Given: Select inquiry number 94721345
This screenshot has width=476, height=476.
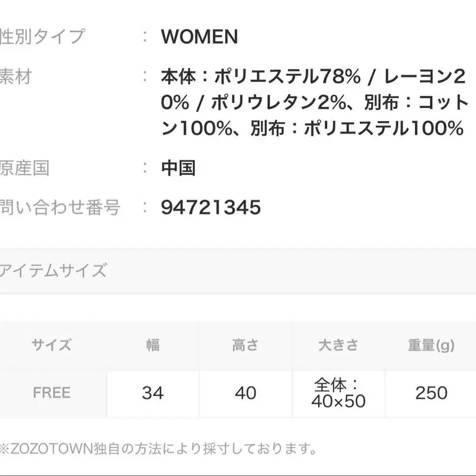Looking at the screenshot, I should click(x=210, y=207).
